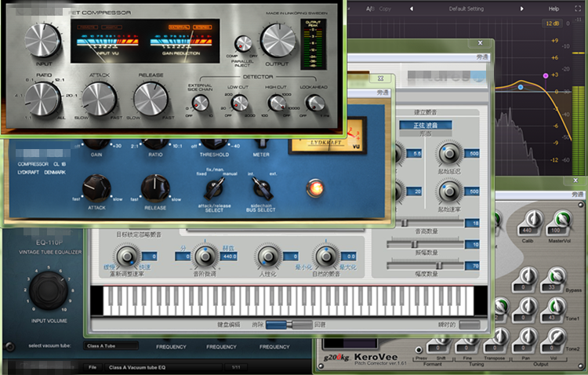Click the Bypass knob in KeroVee

point(557,276)
